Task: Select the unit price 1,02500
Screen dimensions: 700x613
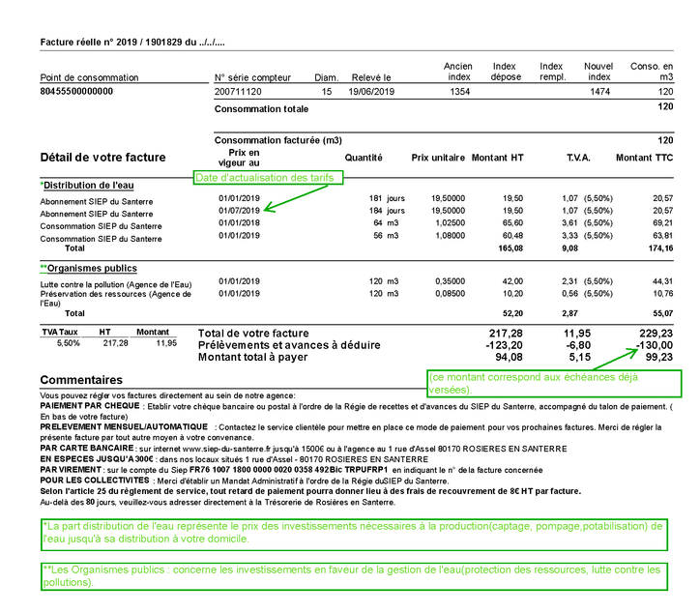Action: point(450,222)
